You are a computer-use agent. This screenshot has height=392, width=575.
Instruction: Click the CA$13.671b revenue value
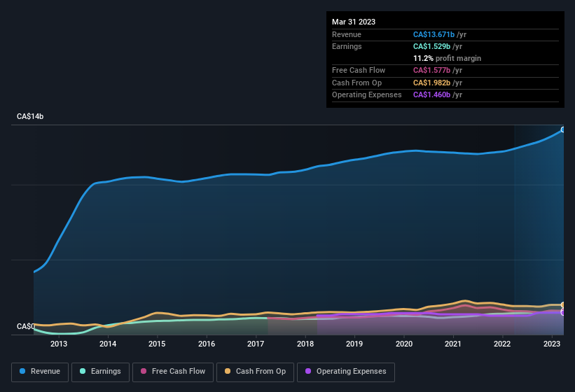(434, 34)
